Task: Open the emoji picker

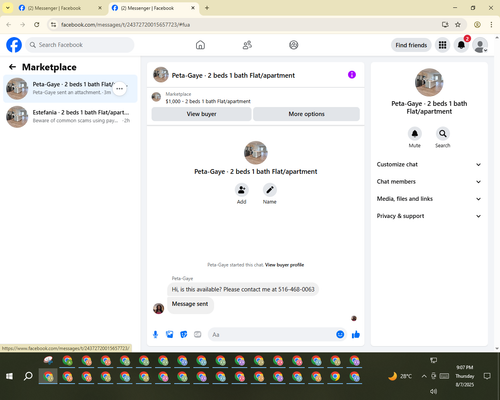Action: pos(340,334)
